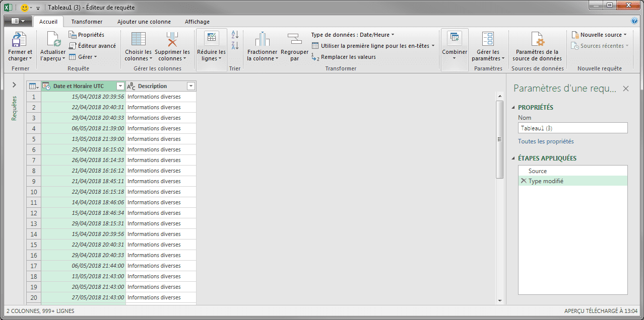Screen dimensions: 644x320
Task: Click the Fermer et charger icon
Action: pyautogui.click(x=20, y=40)
